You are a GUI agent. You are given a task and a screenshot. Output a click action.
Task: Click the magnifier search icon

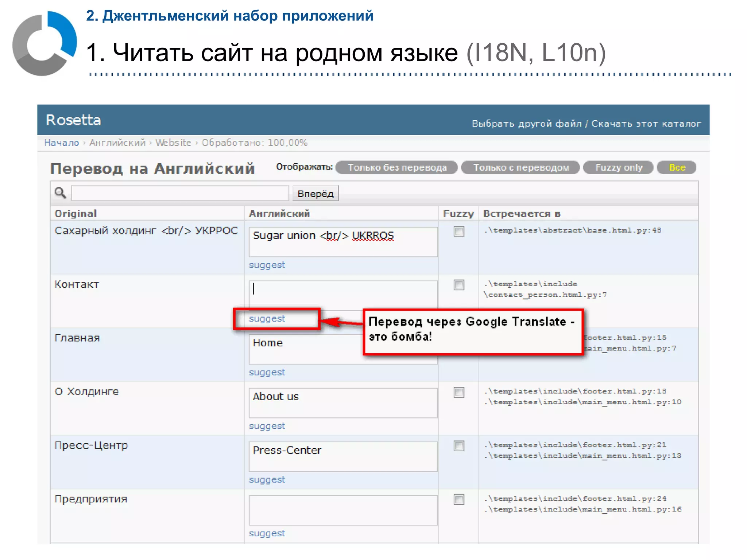pyautogui.click(x=60, y=192)
